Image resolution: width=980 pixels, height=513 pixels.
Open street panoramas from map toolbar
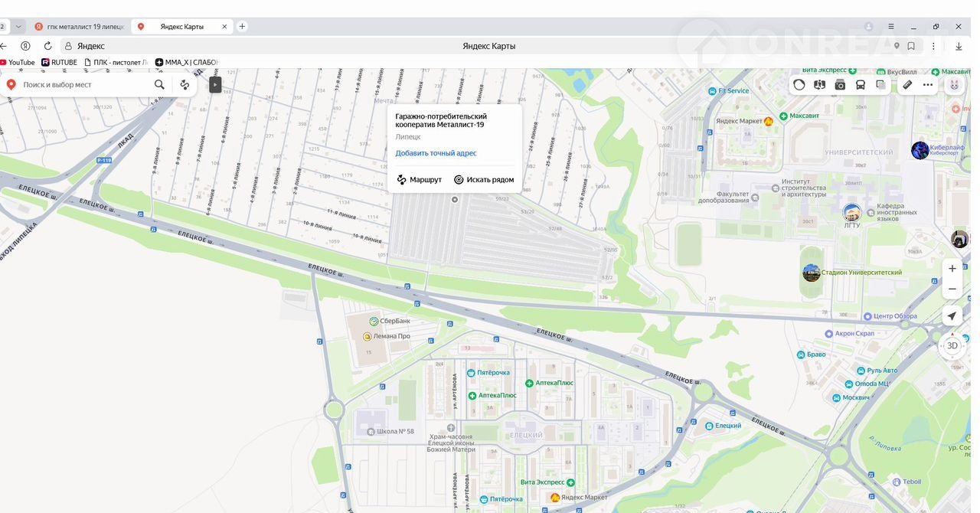click(x=820, y=85)
